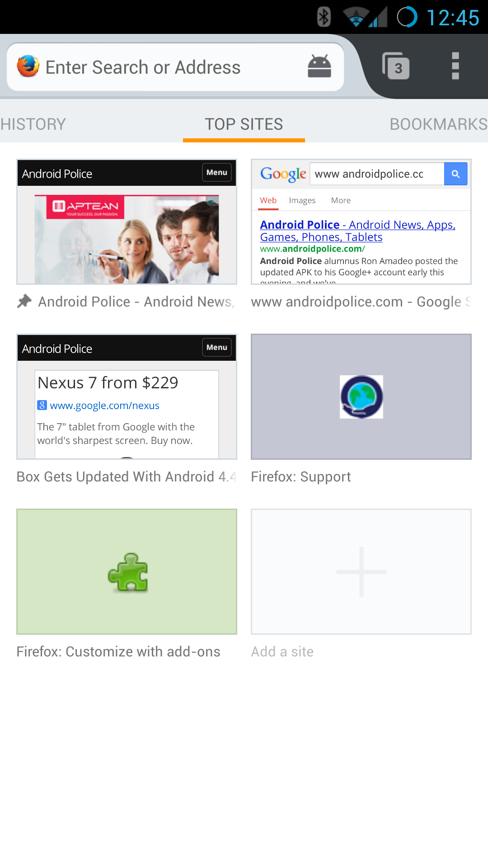Tap the globe icon on the Firefox Support tile

tap(361, 397)
